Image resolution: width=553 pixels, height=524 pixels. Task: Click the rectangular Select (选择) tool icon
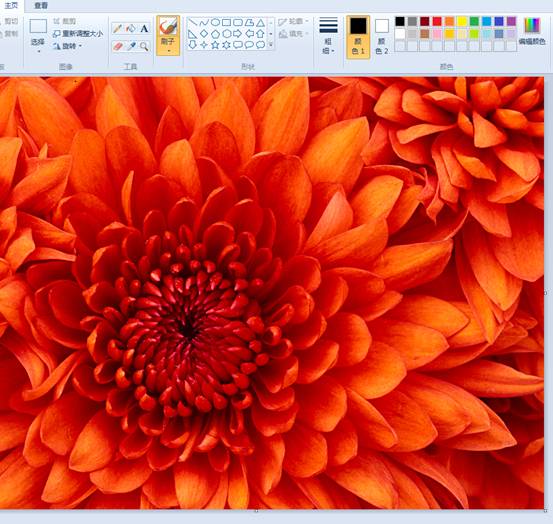[x=38, y=26]
